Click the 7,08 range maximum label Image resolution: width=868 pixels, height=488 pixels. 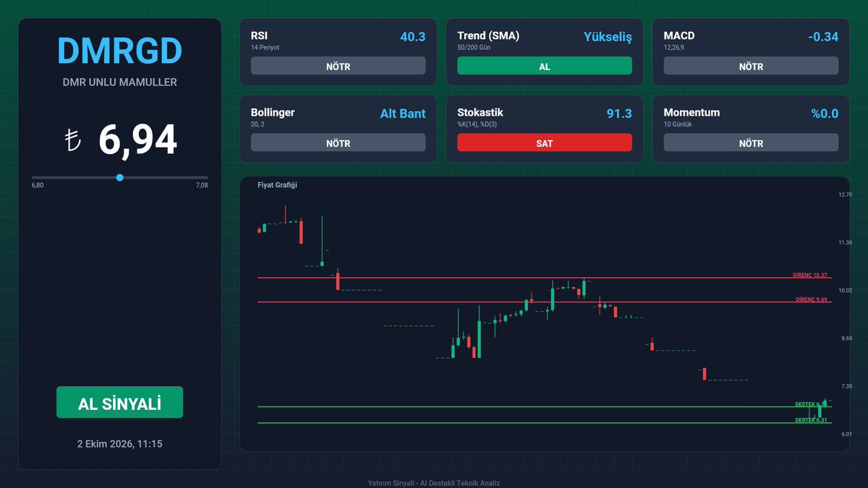tap(202, 186)
